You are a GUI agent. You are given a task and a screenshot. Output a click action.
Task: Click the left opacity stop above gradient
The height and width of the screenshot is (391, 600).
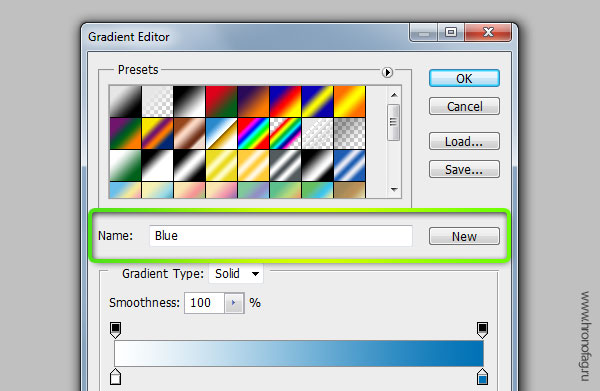coord(116,330)
